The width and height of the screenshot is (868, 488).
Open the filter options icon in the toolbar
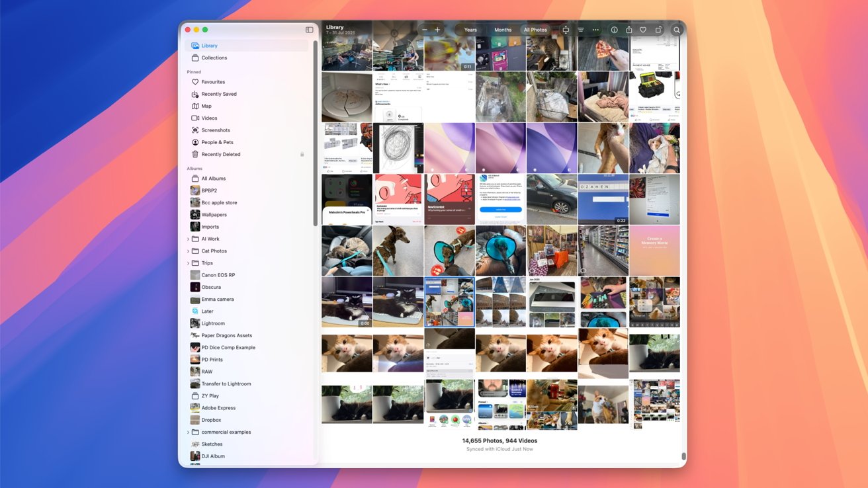tap(581, 30)
